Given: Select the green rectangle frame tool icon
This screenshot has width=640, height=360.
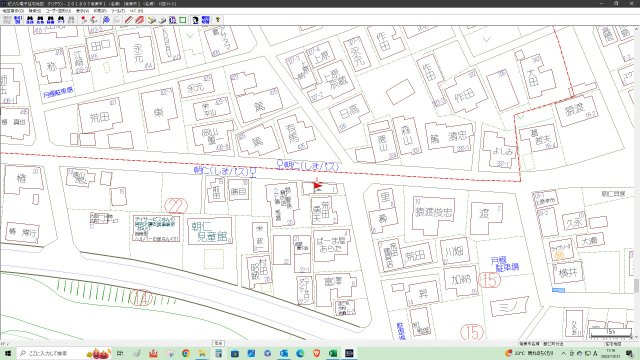Looking at the screenshot, I should [x=182, y=20].
